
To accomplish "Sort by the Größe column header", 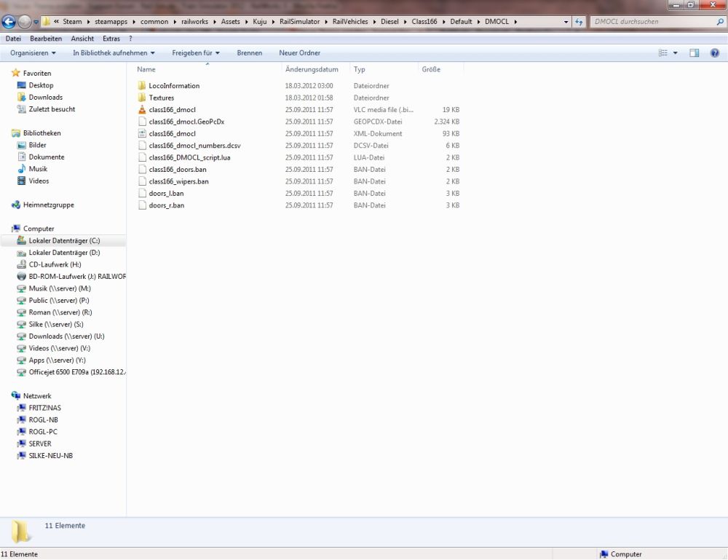I will [x=431, y=69].
